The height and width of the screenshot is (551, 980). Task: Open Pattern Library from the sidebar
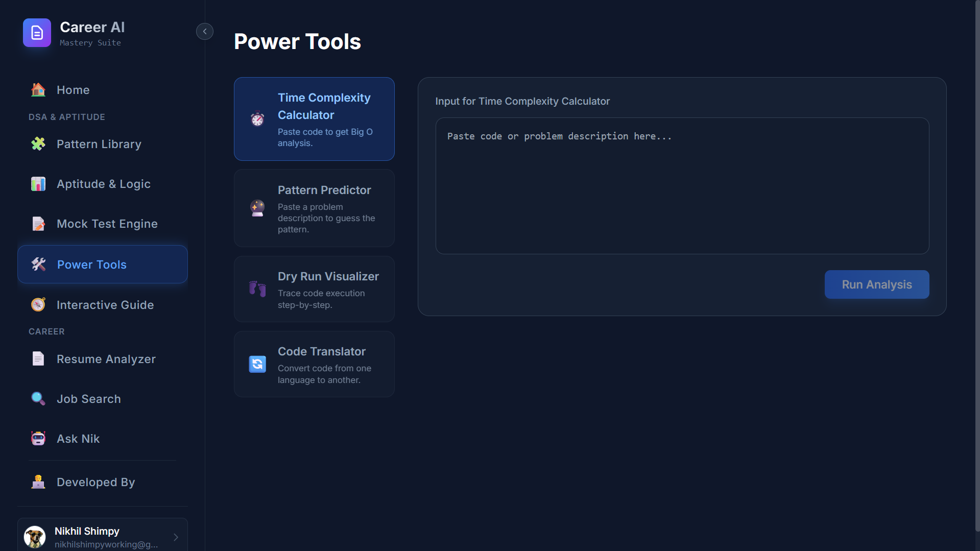(x=103, y=144)
